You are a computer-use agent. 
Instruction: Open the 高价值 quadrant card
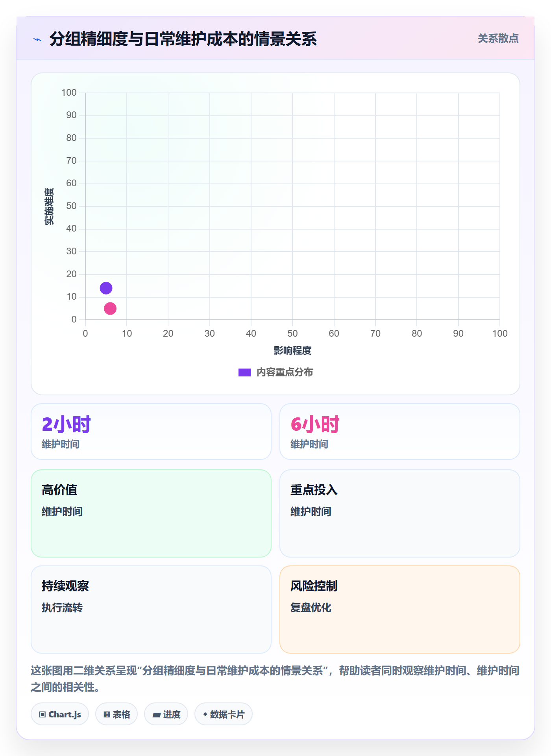tap(151, 513)
